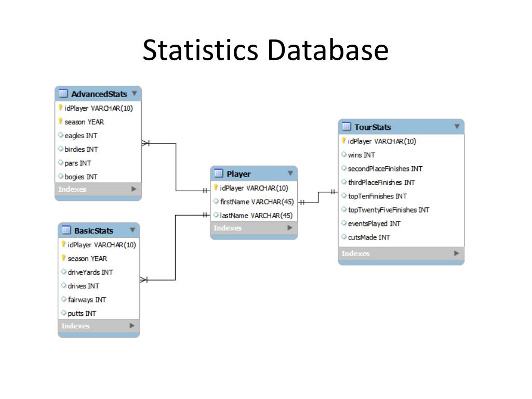Click key icon beside BasicStats season YEAR
Viewport: 532px width, 399px height.
[x=63, y=258]
